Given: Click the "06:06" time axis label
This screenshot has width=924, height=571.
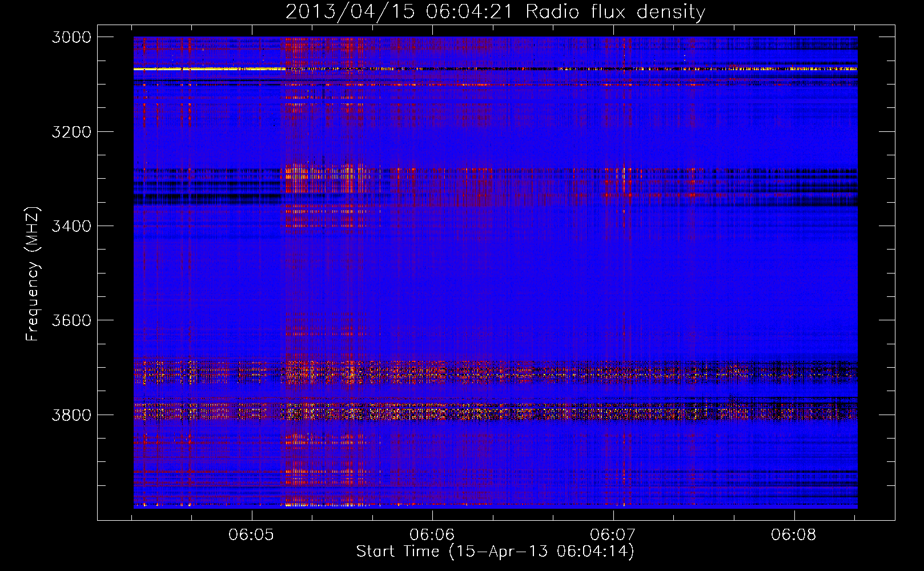Looking at the screenshot, I should pos(432,535).
